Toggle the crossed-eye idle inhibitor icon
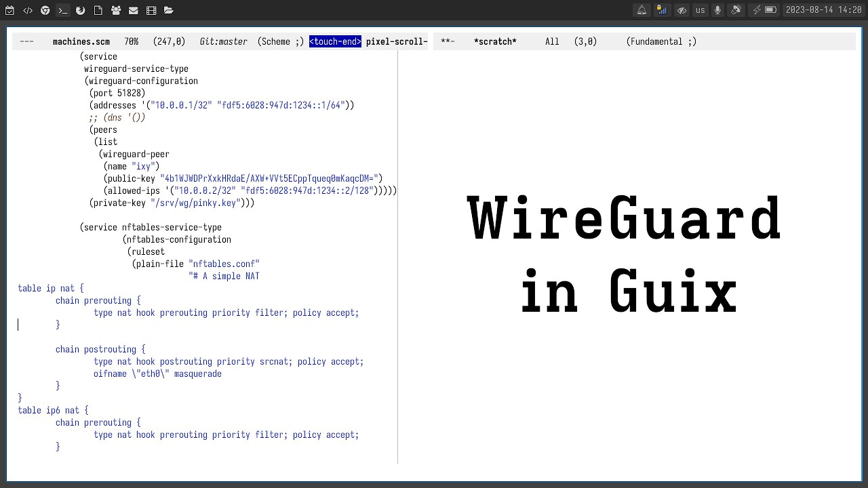 coord(682,10)
